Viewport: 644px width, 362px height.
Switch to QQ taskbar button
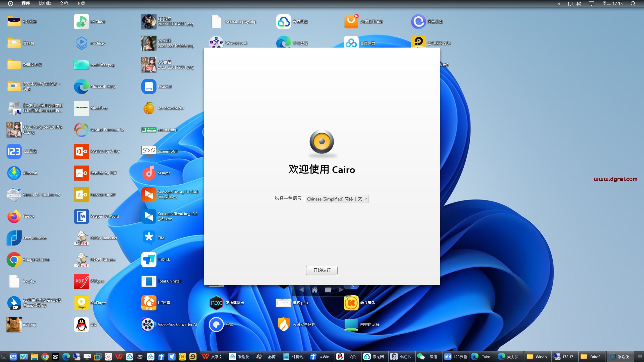tap(348, 357)
